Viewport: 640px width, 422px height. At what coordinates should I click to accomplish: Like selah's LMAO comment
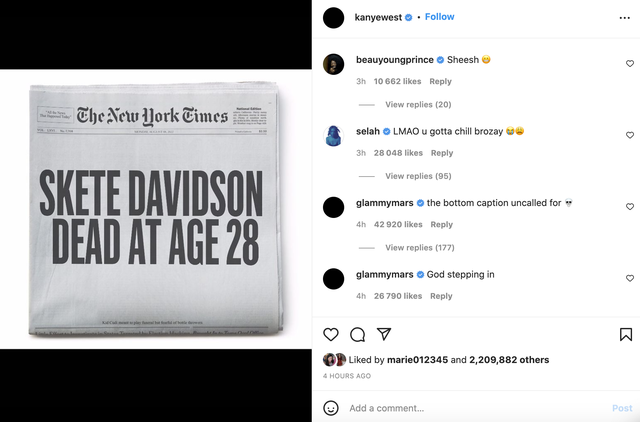(630, 135)
